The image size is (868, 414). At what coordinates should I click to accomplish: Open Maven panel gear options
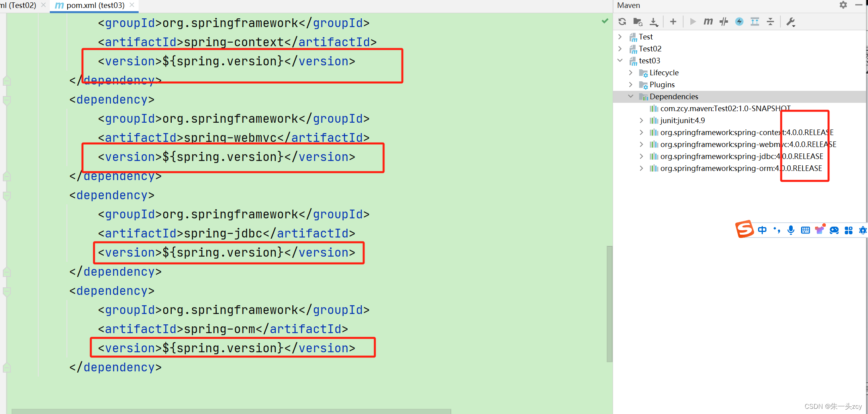coord(843,5)
